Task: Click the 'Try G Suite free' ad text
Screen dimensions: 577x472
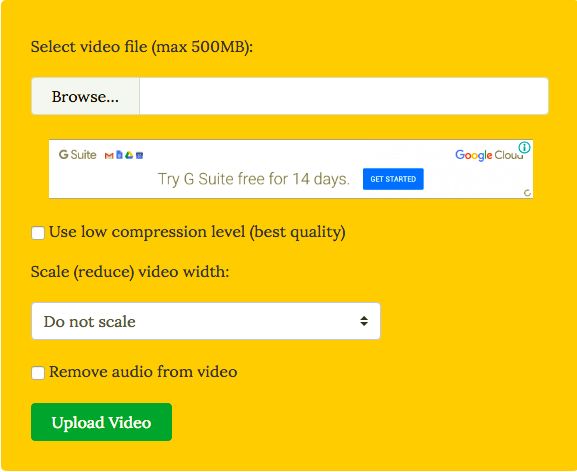Action: coord(254,179)
